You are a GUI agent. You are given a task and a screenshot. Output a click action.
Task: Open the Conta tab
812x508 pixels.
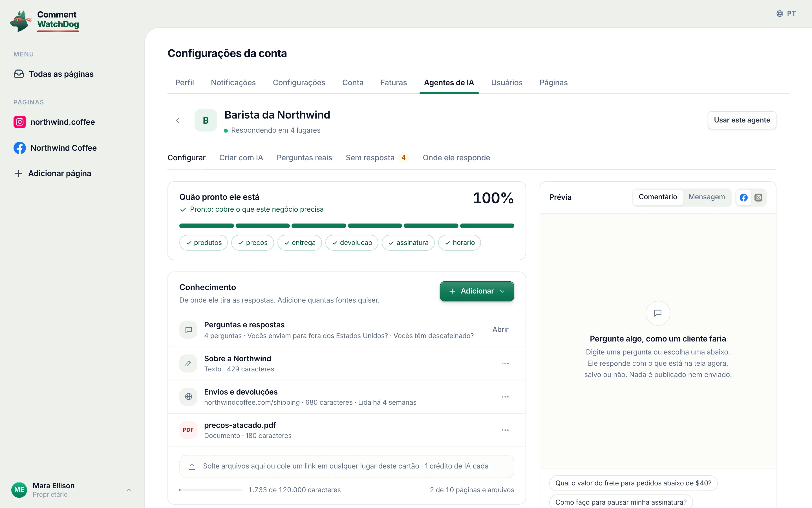point(353,83)
